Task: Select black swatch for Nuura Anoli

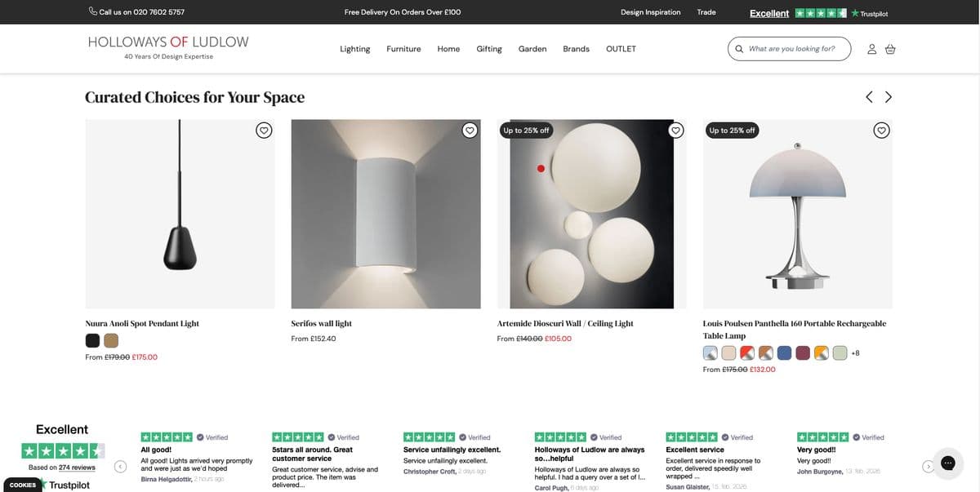Action: pos(92,340)
